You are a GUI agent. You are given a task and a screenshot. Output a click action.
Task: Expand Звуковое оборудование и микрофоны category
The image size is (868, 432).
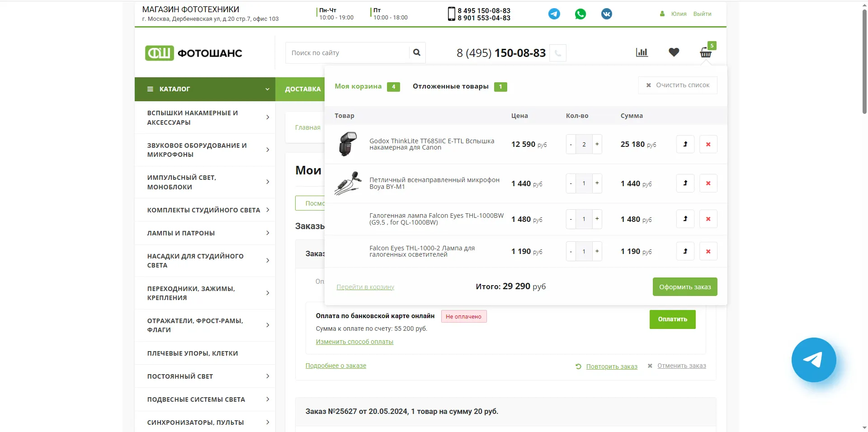tap(268, 150)
